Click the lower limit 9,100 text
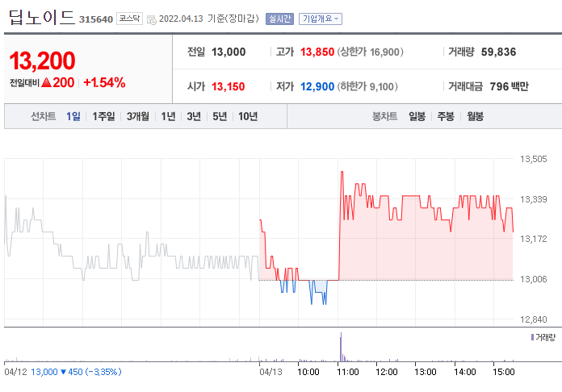The width and height of the screenshot is (562, 392). pos(367,86)
